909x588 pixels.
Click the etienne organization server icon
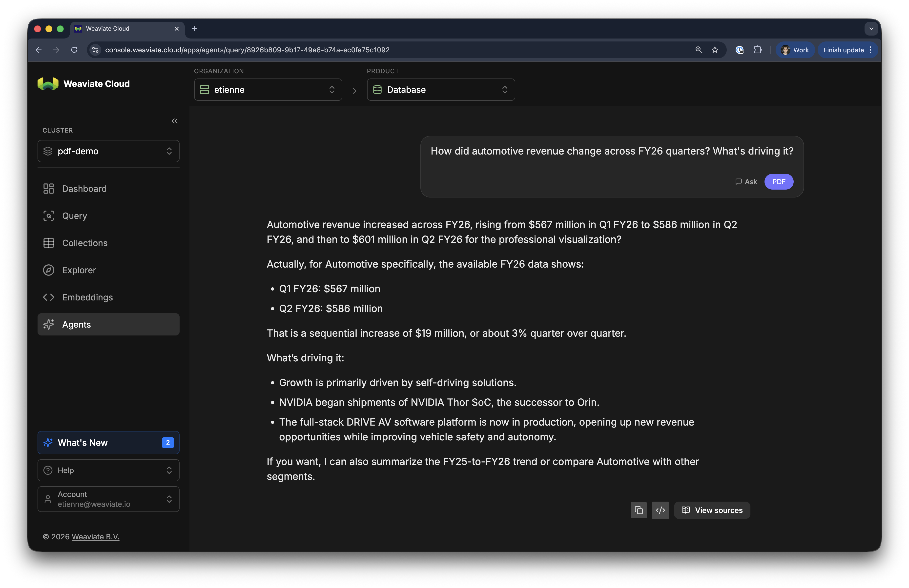pos(204,90)
